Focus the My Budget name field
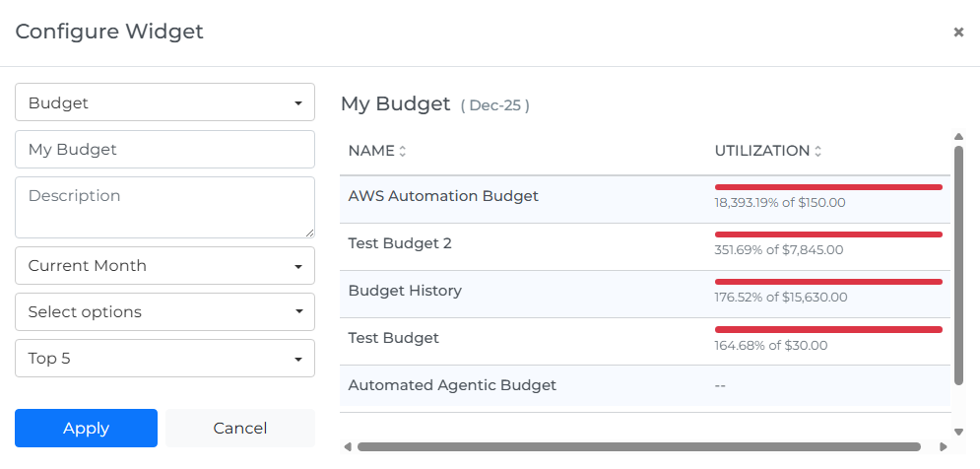 click(x=164, y=150)
